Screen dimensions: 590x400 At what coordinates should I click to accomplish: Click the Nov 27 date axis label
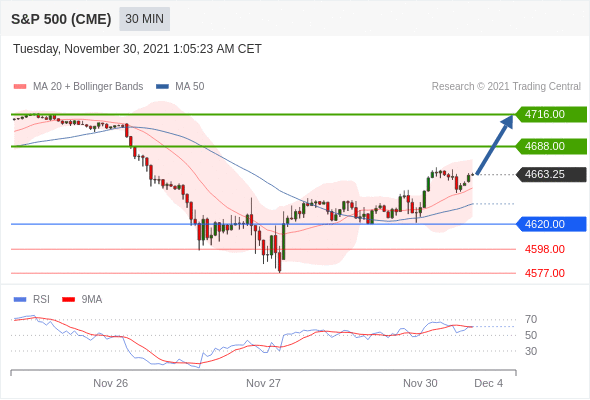(263, 383)
